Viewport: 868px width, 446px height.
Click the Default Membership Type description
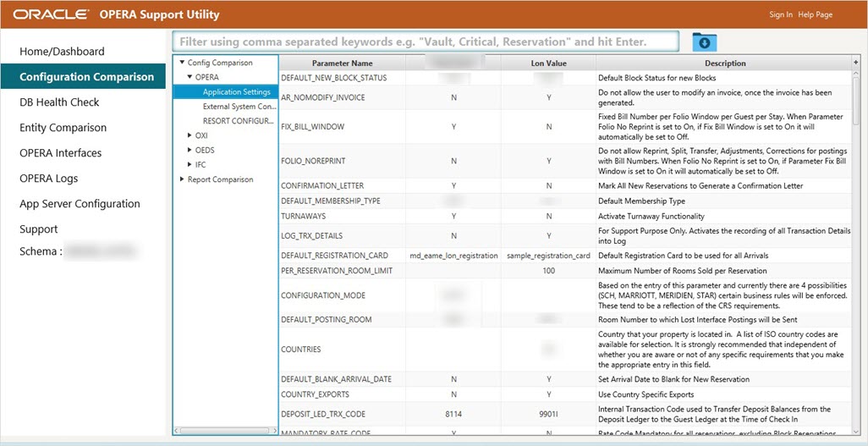(641, 201)
